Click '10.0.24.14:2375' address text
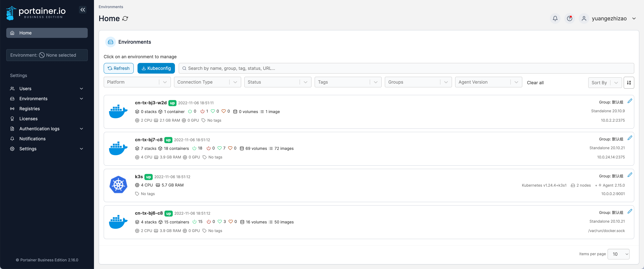 click(x=611, y=157)
